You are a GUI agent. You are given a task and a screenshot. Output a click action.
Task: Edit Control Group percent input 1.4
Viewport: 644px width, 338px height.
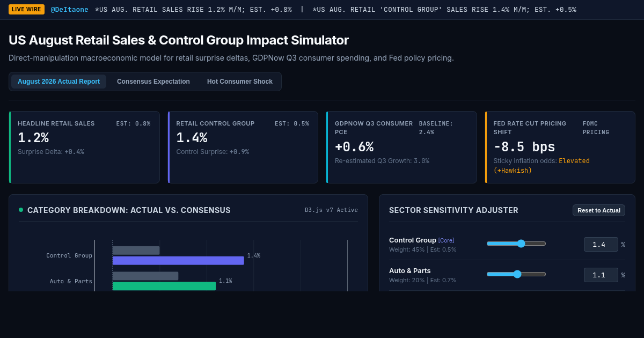coord(601,245)
